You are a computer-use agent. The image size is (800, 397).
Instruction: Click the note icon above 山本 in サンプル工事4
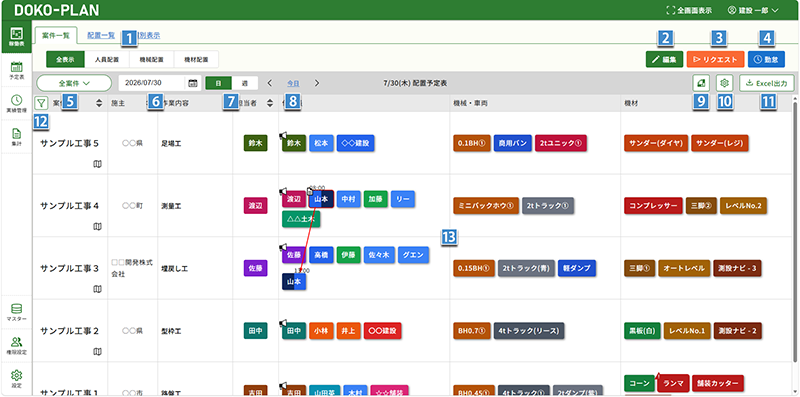point(309,190)
